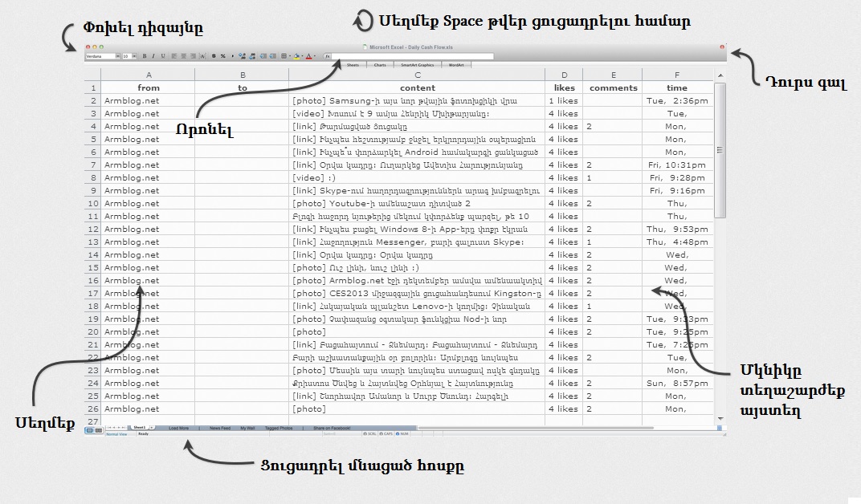The image size is (861, 504).
Task: Open the Borders dropdown arrow
Action: [290, 56]
